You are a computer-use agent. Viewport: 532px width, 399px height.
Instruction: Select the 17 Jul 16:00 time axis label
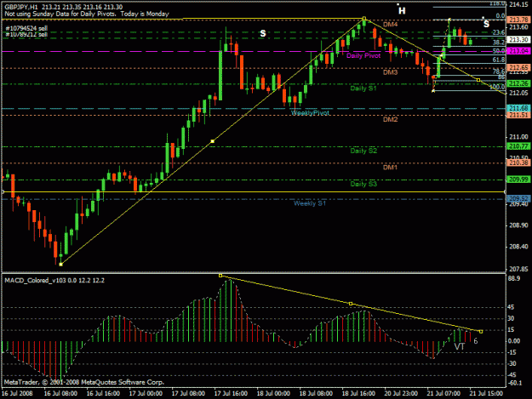coord(231,393)
